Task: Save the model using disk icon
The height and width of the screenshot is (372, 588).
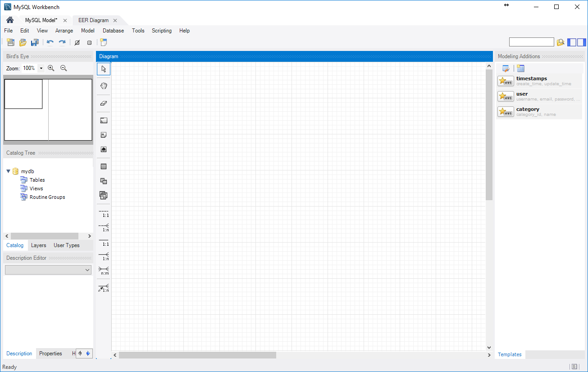Action: click(x=35, y=42)
